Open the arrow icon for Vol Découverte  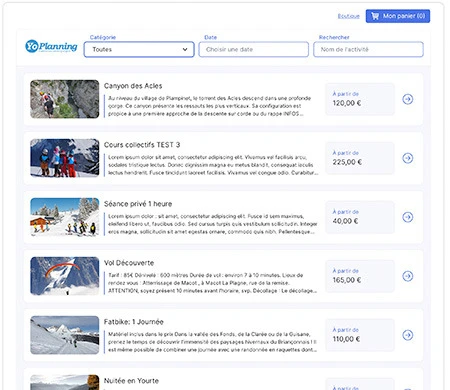(407, 276)
